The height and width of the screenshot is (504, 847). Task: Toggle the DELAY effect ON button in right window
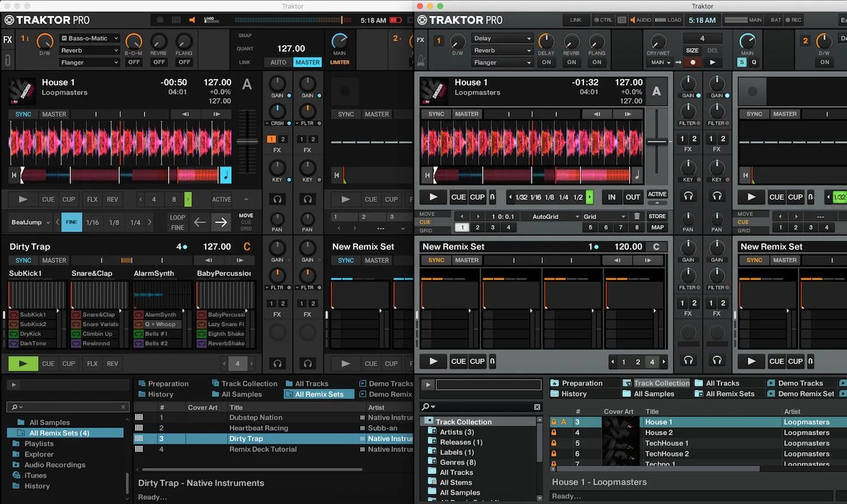coord(546,62)
